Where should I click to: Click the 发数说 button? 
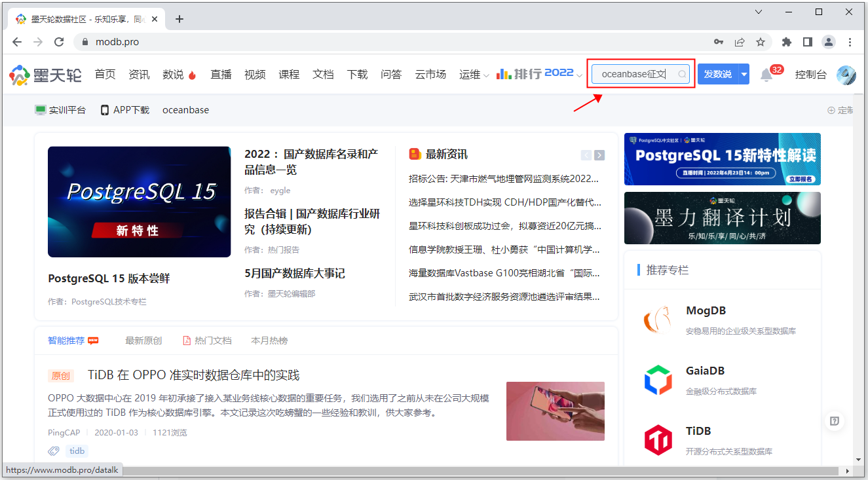pyautogui.click(x=718, y=75)
